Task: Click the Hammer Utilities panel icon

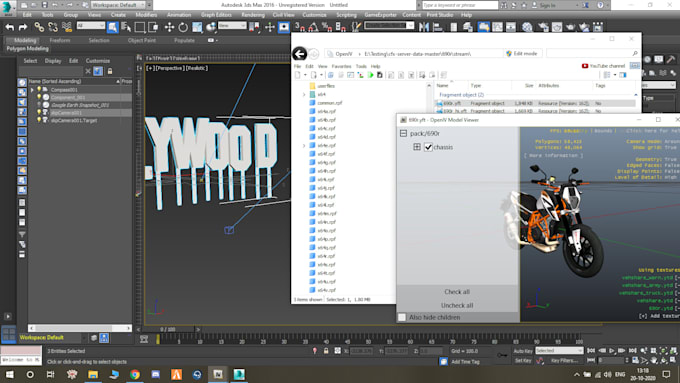Action: (x=670, y=59)
